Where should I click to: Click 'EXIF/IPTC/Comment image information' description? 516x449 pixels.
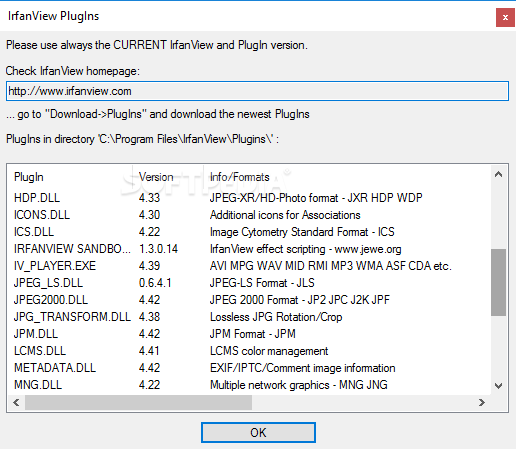click(302, 368)
